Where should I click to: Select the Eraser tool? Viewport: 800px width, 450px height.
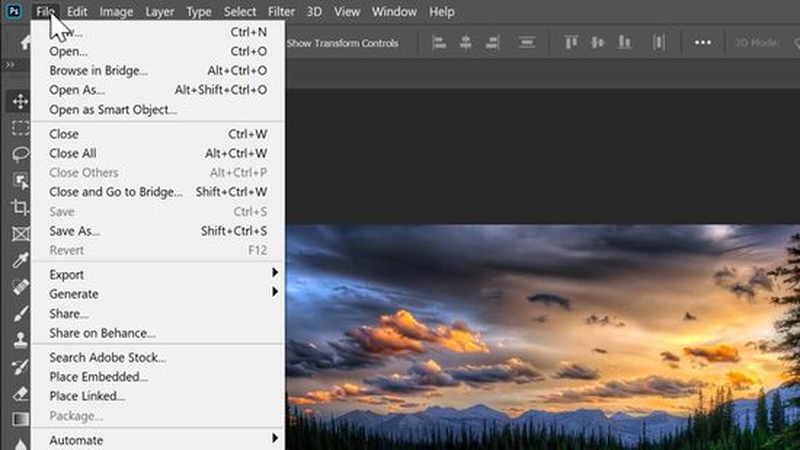20,392
